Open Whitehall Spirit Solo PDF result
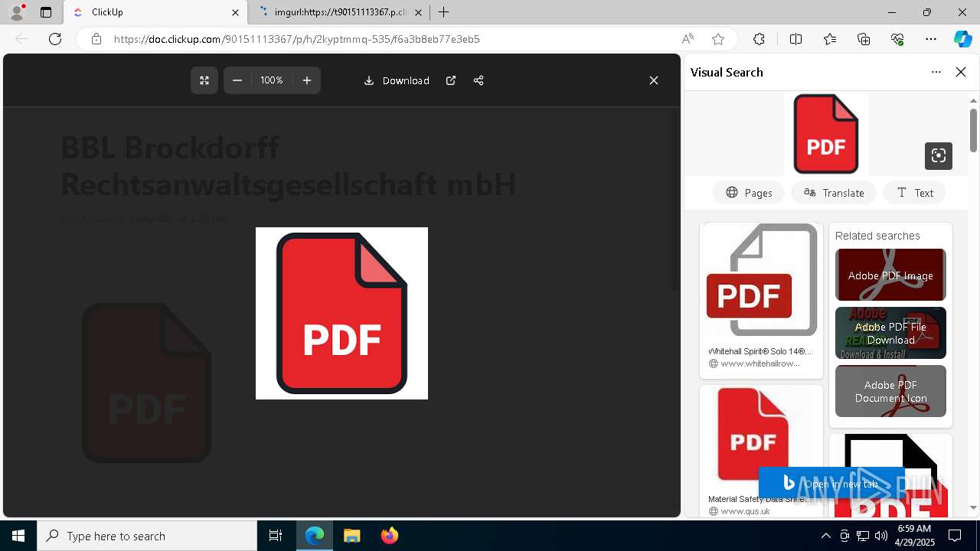Viewport: 980px width, 551px height. point(761,300)
